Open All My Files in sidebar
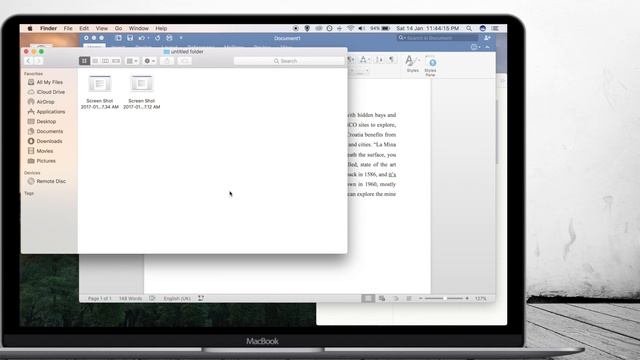The width and height of the screenshot is (640, 360). [45, 82]
